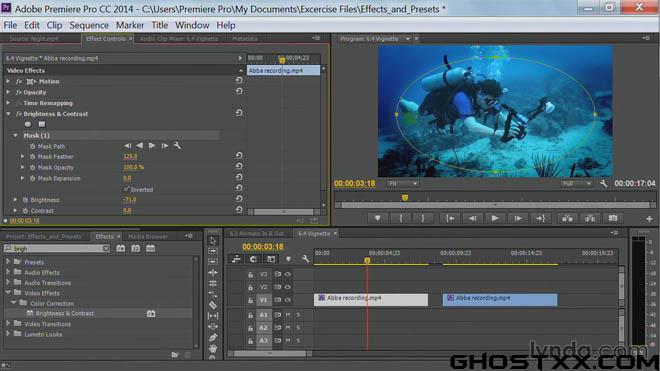Expand the Opacity effect properties
The width and height of the screenshot is (660, 371).
[x=8, y=92]
